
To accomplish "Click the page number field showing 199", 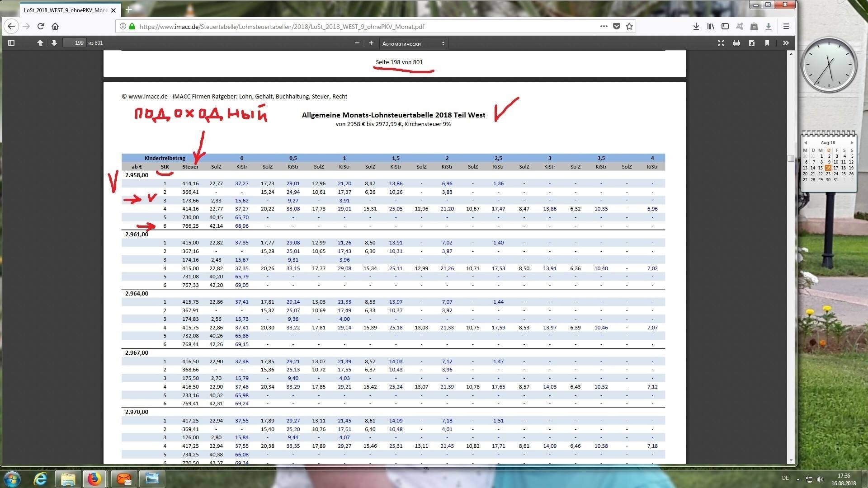I will (75, 43).
